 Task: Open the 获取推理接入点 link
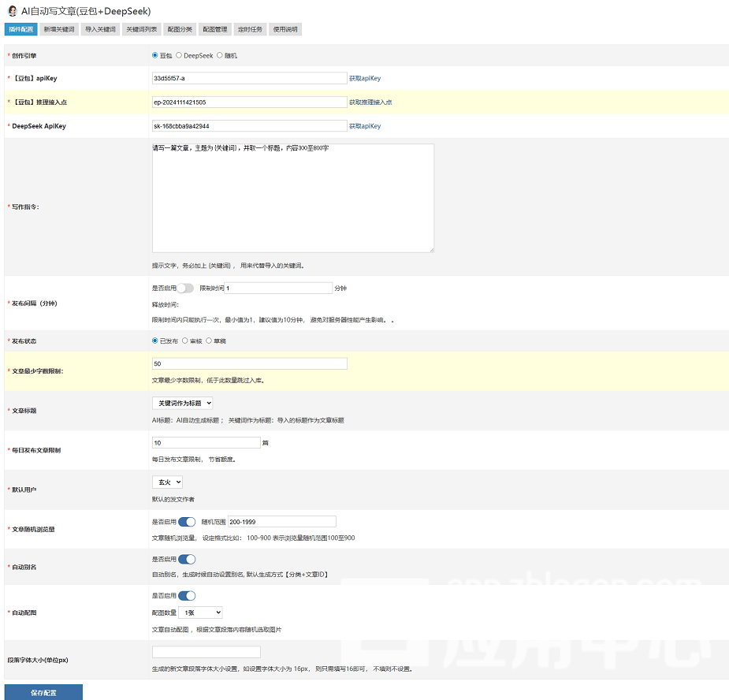click(370, 102)
